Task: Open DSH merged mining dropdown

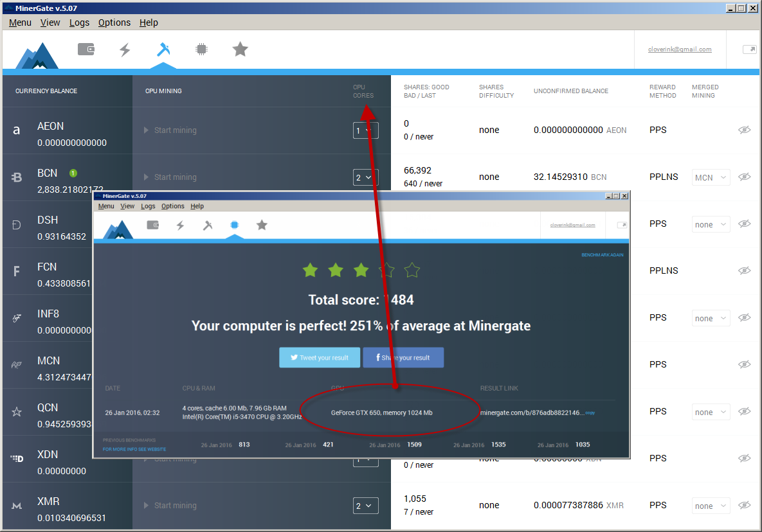Action: click(711, 225)
